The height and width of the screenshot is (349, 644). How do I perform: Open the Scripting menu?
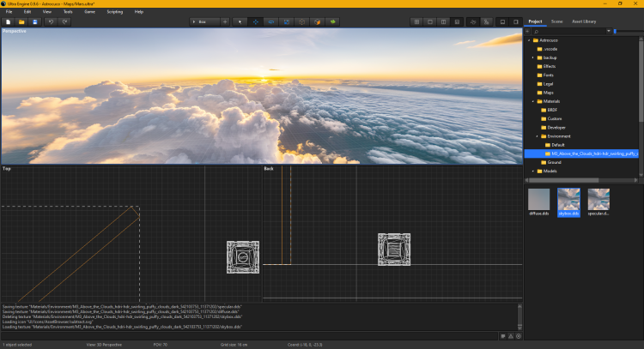click(114, 12)
